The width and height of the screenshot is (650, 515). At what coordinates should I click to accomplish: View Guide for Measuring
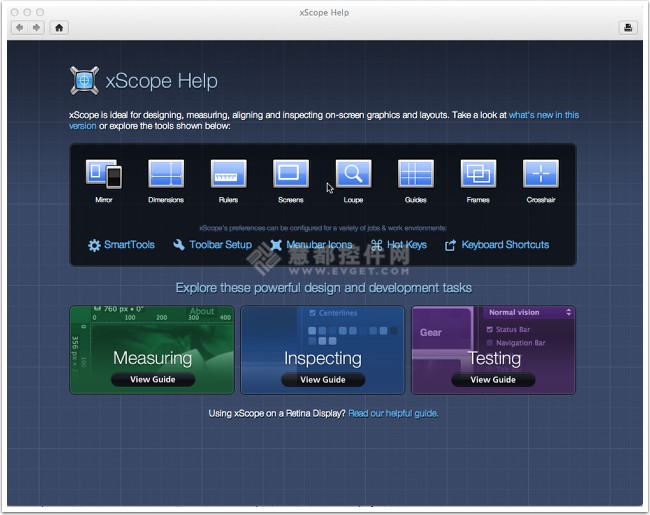point(153,379)
